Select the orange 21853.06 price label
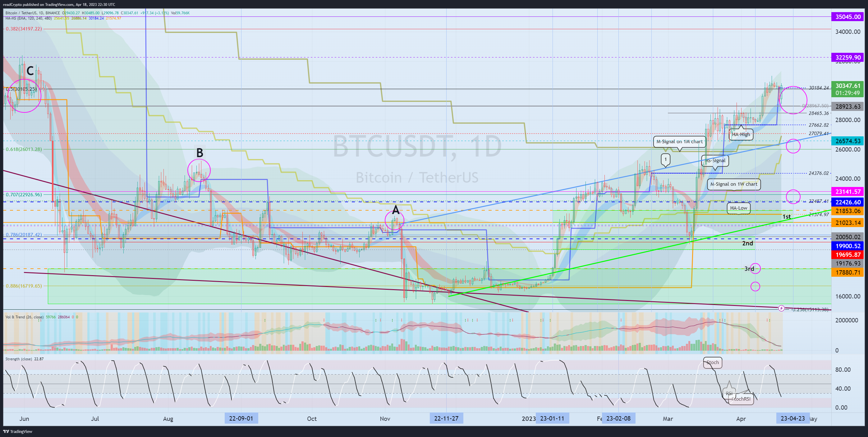This screenshot has width=868, height=437. tap(848, 211)
